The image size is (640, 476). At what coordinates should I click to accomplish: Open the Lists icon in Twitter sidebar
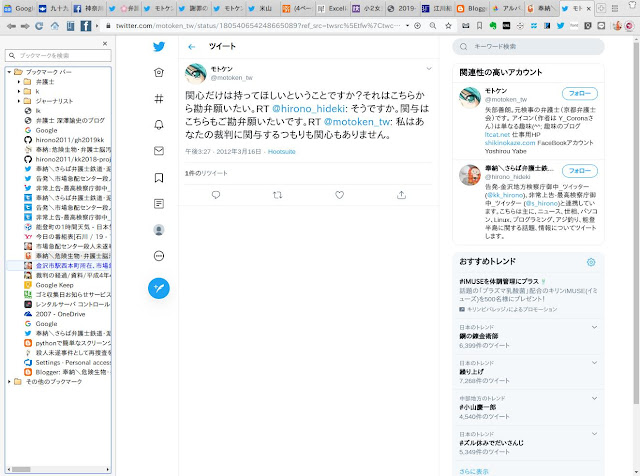pos(159,203)
